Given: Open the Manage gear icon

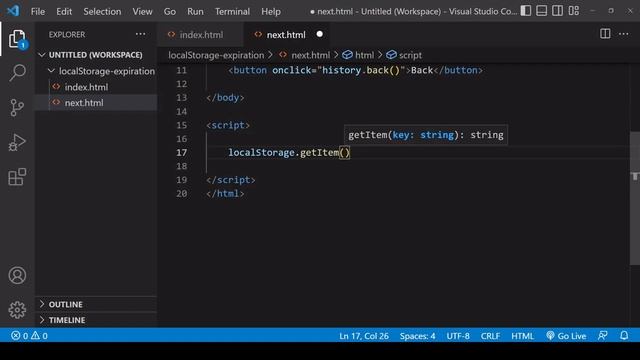Looking at the screenshot, I should pos(17,310).
